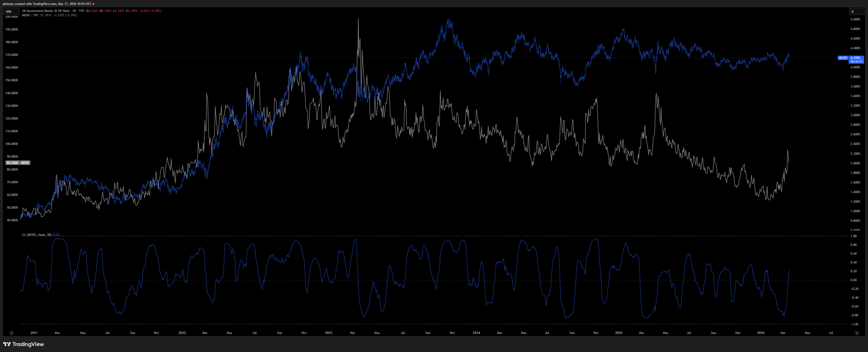Click the 2023 label on the time axis
The width and height of the screenshot is (868, 352).
[329, 333]
